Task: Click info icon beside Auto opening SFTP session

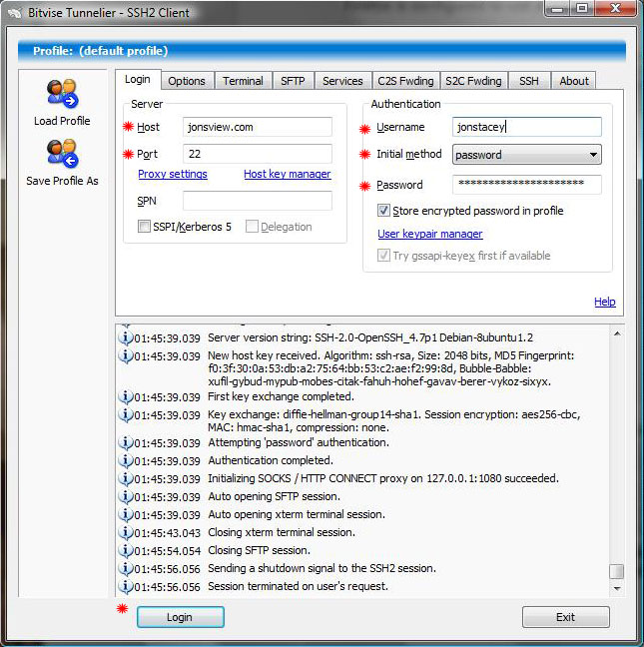Action: 126,496
